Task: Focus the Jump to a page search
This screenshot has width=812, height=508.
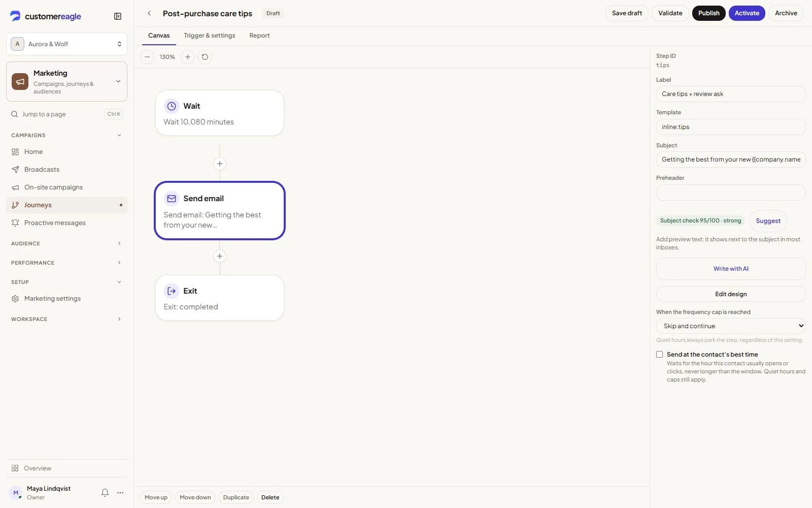Action: 66,114
